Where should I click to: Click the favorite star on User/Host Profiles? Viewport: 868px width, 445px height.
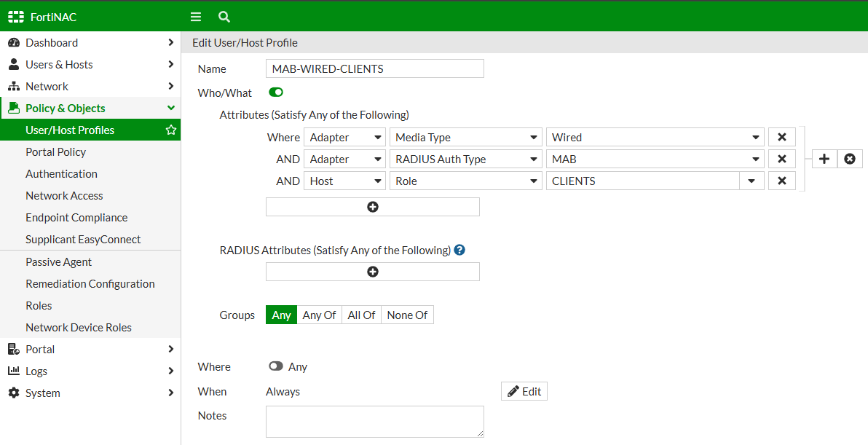(x=171, y=130)
